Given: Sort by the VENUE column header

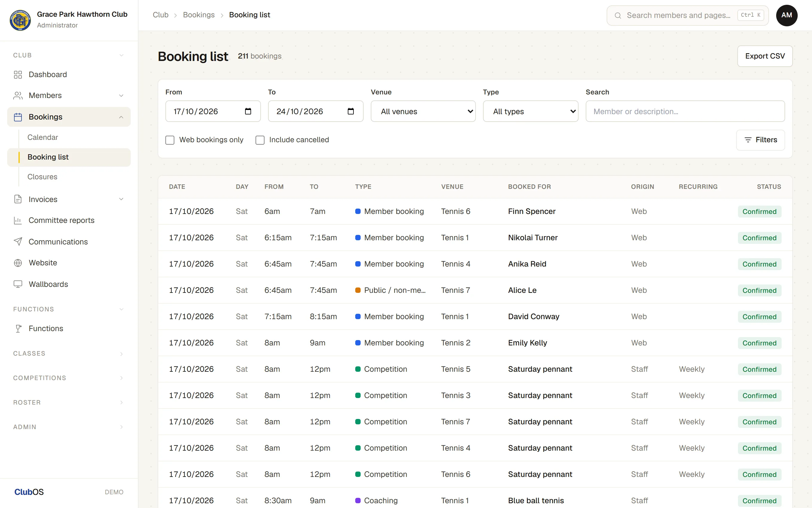Looking at the screenshot, I should coord(452,187).
